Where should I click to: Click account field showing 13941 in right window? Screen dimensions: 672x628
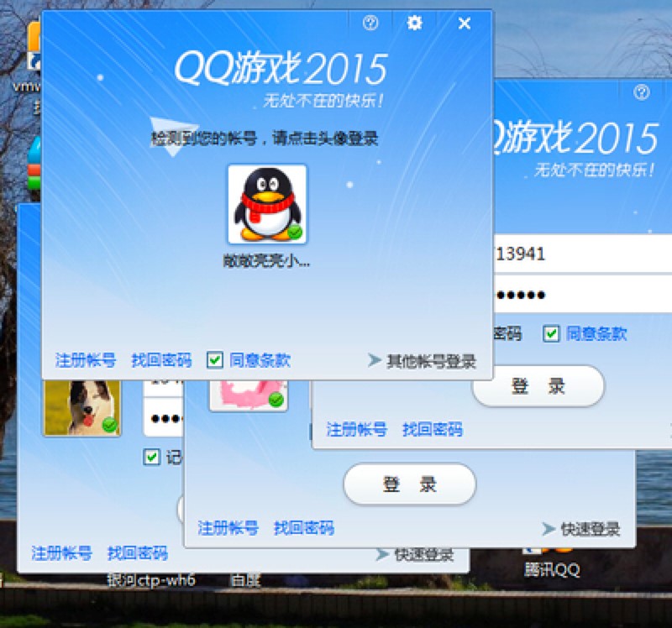click(x=583, y=254)
